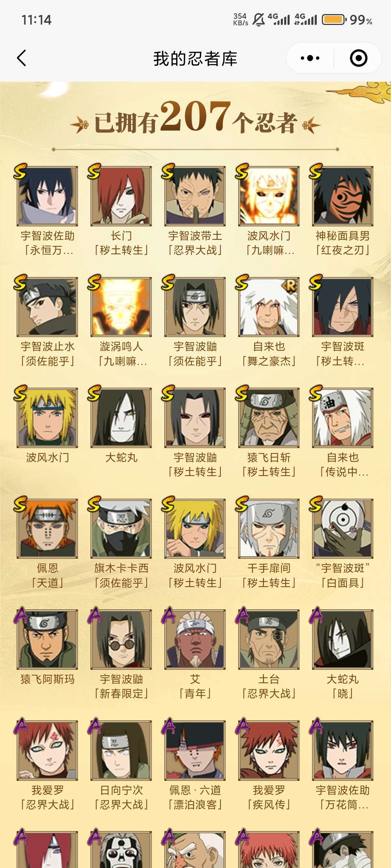Image resolution: width=391 pixels, height=868 pixels.
Task: Select the 佩恩「天道」 ninja portrait
Action: [47, 529]
